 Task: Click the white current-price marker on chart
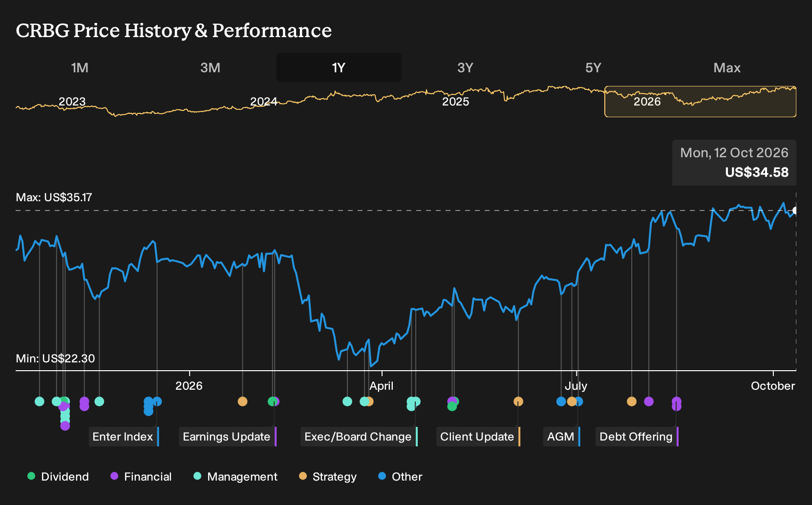point(795,210)
